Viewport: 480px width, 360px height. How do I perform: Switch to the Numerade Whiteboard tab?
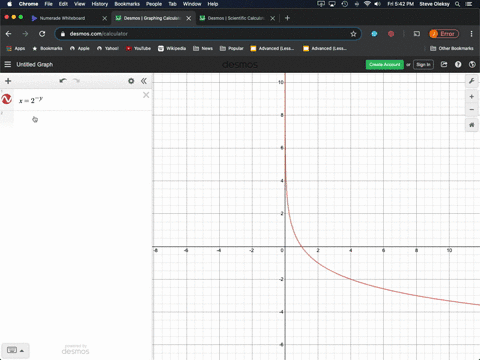click(62, 18)
